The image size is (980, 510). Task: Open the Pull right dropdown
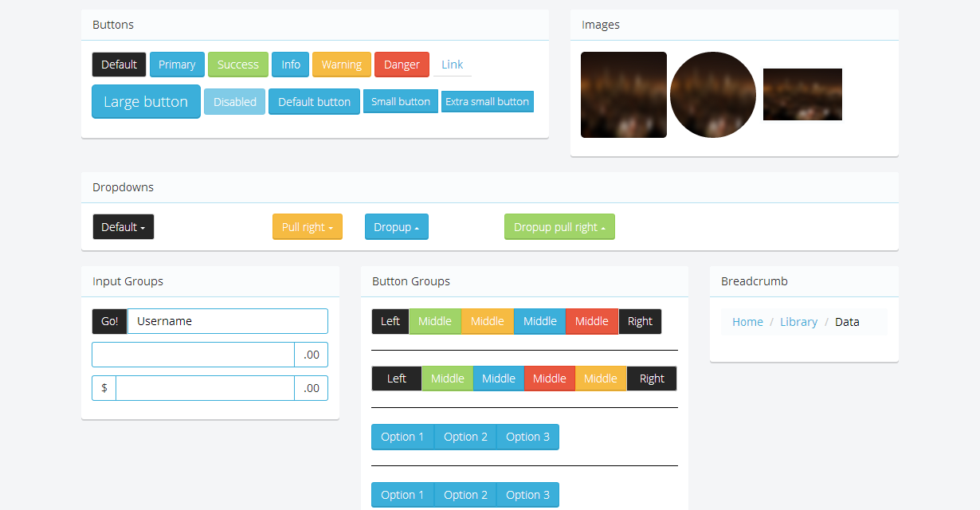tap(307, 226)
